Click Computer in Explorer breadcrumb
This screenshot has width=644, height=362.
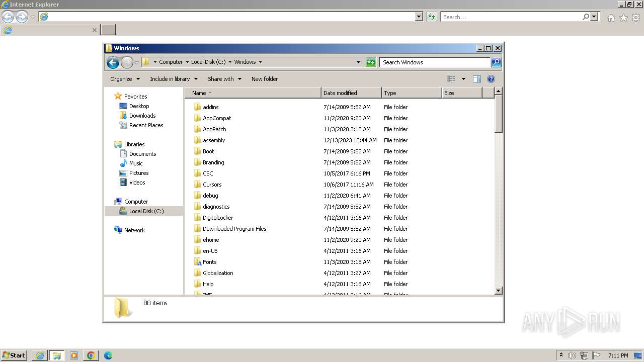point(171,62)
